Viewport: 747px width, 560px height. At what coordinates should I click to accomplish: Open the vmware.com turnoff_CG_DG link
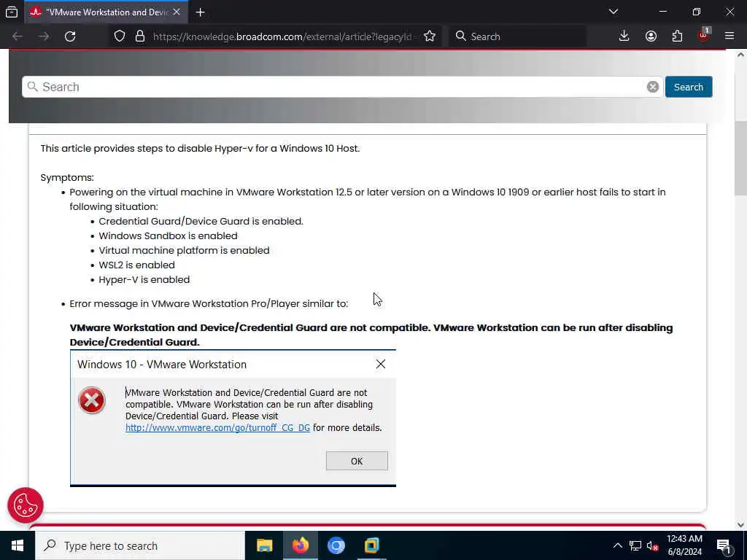point(217,427)
